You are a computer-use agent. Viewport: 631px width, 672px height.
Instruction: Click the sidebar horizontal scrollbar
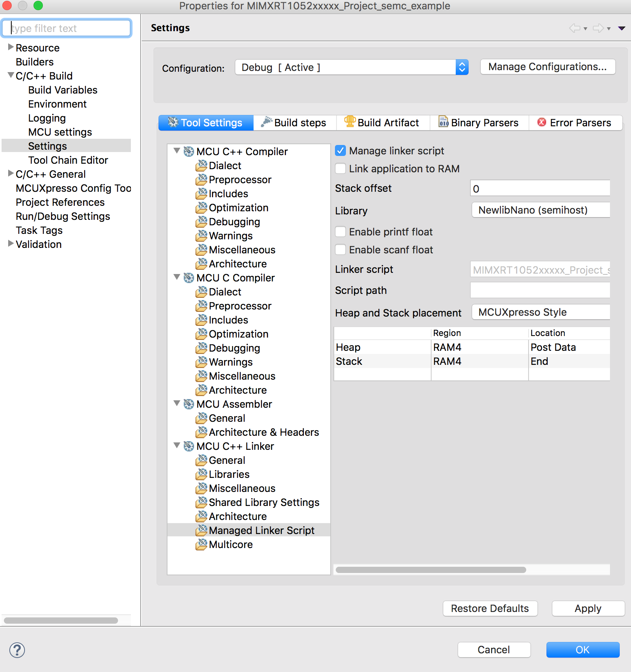[61, 621]
